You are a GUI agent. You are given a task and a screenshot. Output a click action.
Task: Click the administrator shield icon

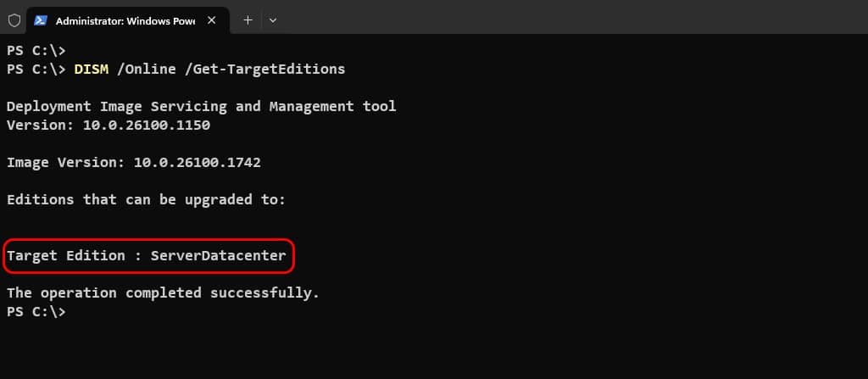[14, 20]
